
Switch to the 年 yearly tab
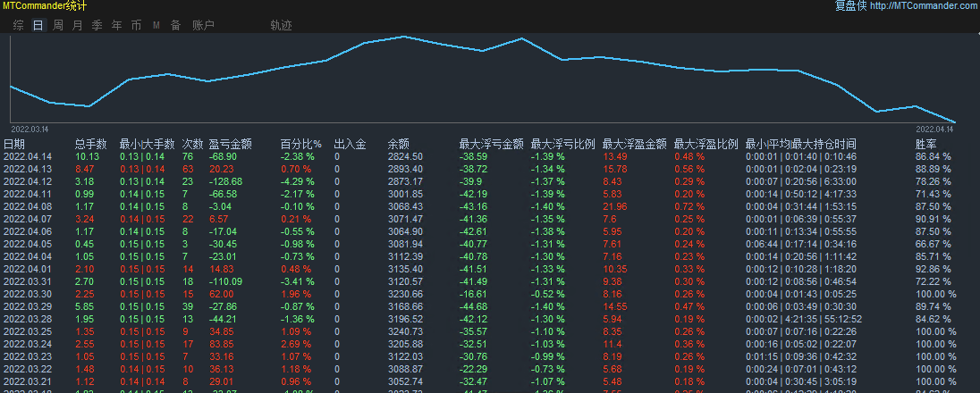pos(116,26)
